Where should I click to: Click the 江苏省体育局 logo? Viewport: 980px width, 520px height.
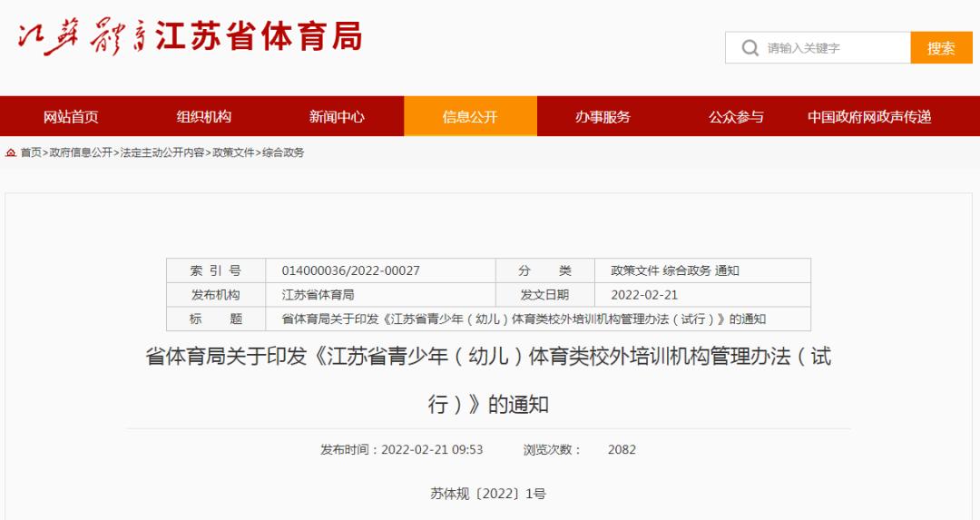tap(190, 36)
